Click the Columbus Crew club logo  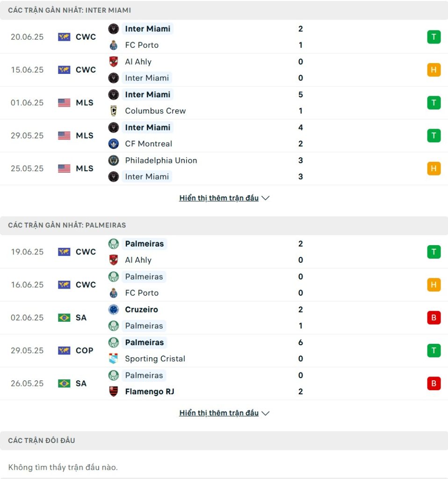point(113,111)
